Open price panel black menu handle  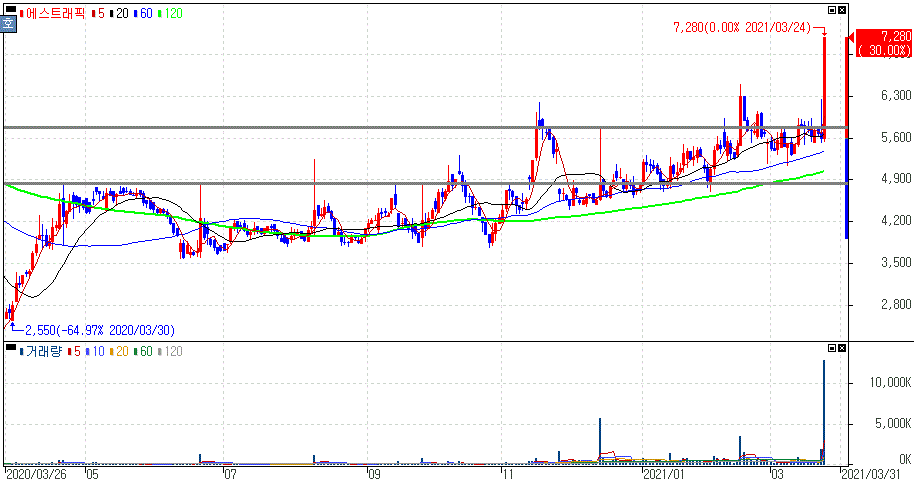coord(10,9)
